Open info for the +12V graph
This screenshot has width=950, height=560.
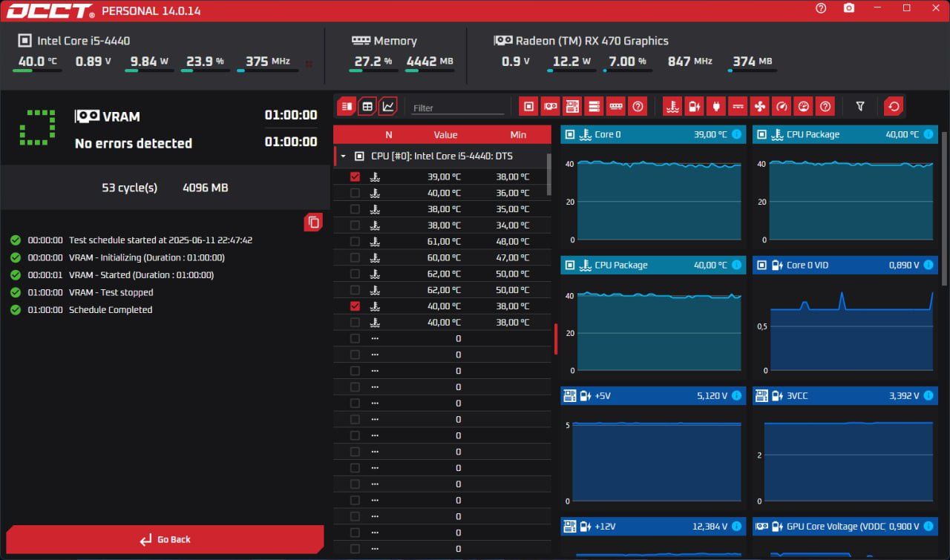tap(737, 526)
